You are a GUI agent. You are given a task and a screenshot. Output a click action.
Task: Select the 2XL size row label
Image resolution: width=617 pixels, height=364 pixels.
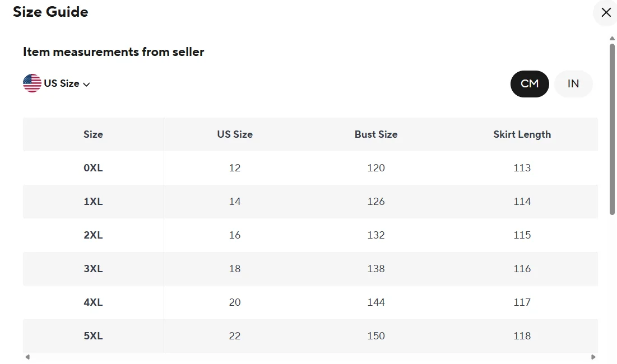click(x=93, y=235)
